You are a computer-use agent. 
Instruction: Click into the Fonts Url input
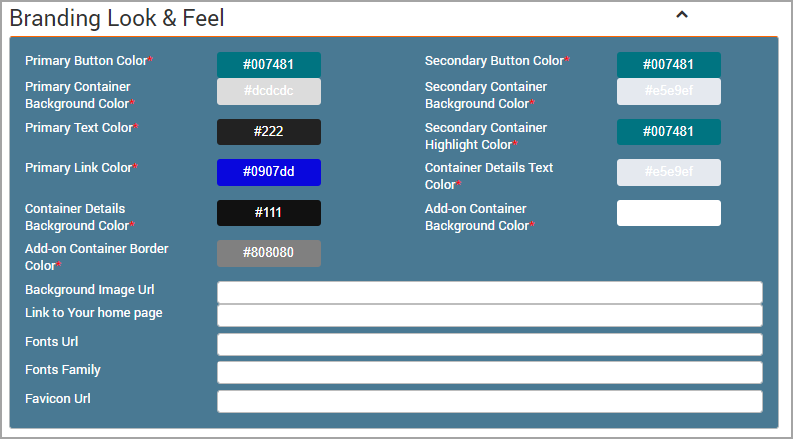point(490,344)
